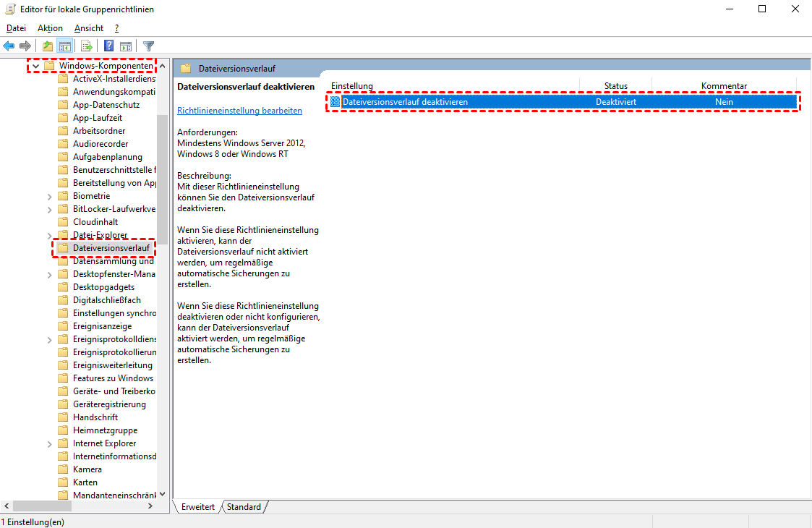The width and height of the screenshot is (812, 528).
Task: Select the Kamera folder in tree
Action: tap(87, 469)
